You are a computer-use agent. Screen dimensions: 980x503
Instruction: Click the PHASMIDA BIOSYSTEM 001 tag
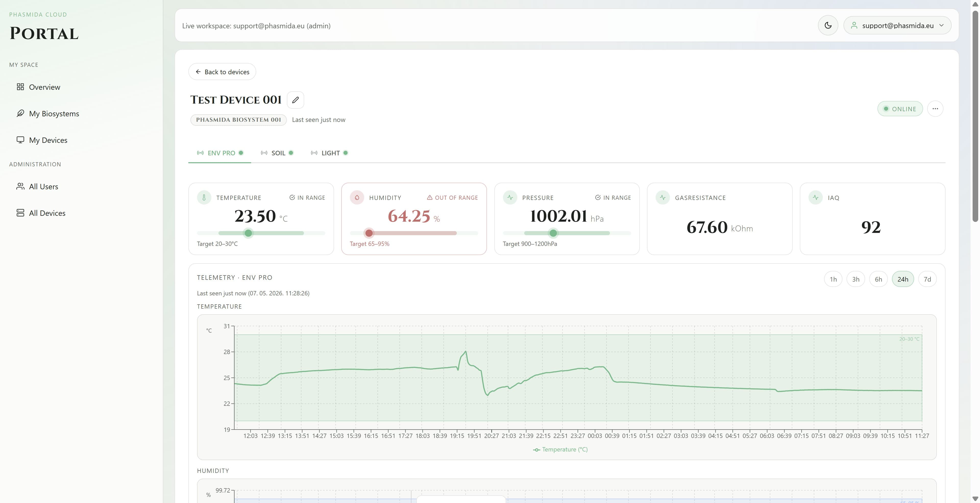[239, 120]
